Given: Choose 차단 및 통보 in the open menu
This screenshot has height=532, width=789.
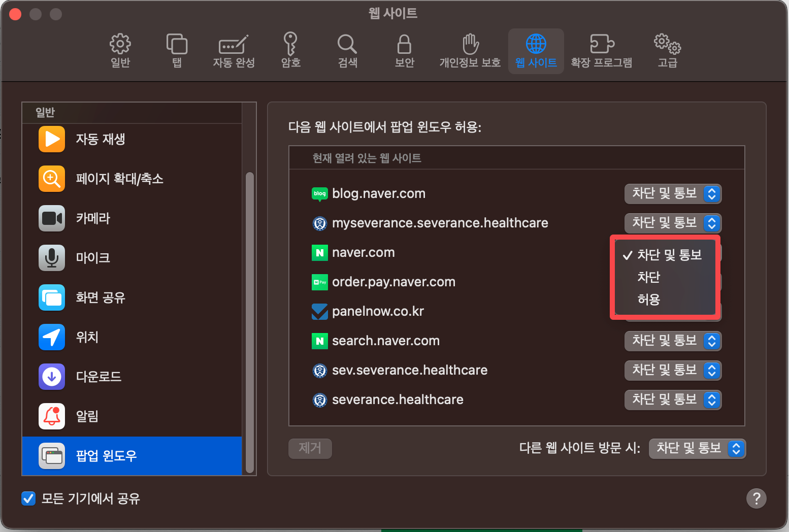Looking at the screenshot, I should click(665, 255).
